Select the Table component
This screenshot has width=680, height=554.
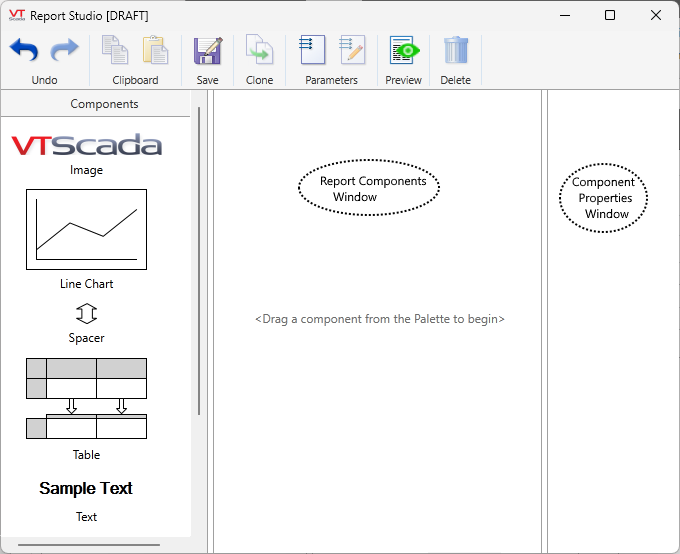coord(86,398)
